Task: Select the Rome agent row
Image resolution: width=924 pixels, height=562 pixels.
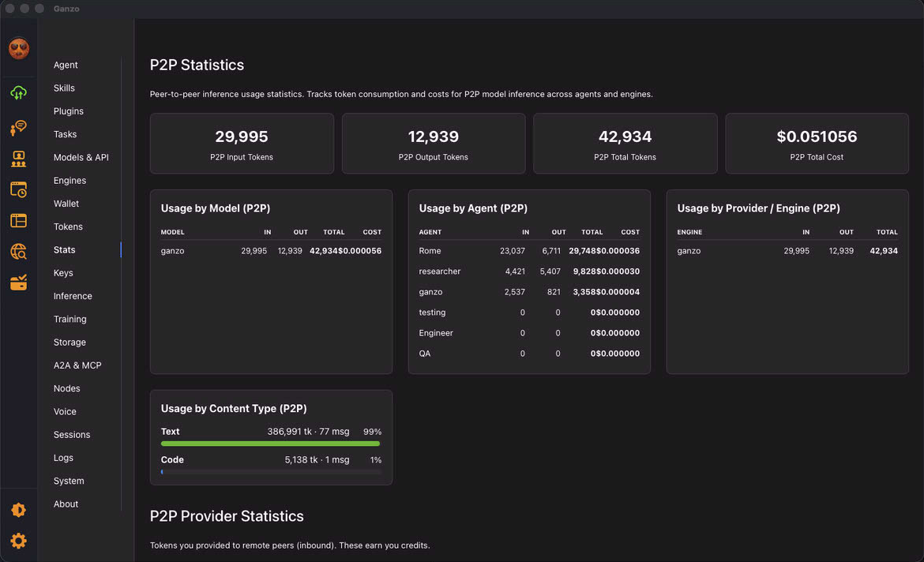Action: [x=529, y=251]
